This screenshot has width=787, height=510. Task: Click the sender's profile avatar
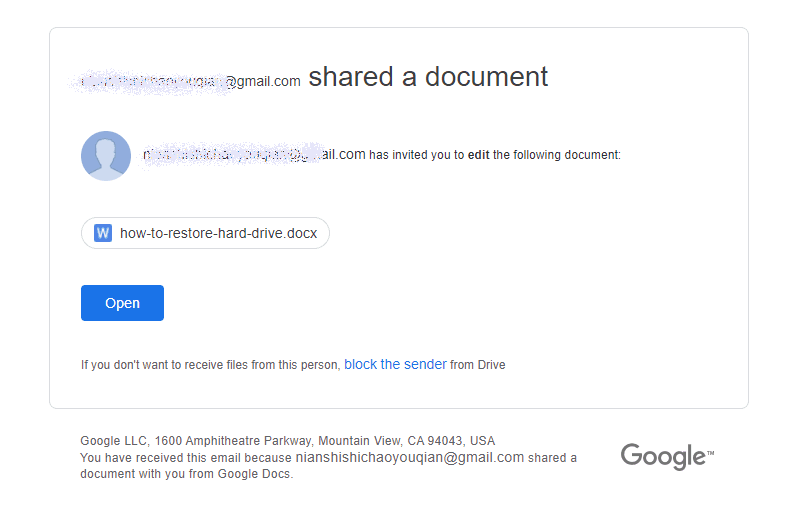click(x=106, y=156)
